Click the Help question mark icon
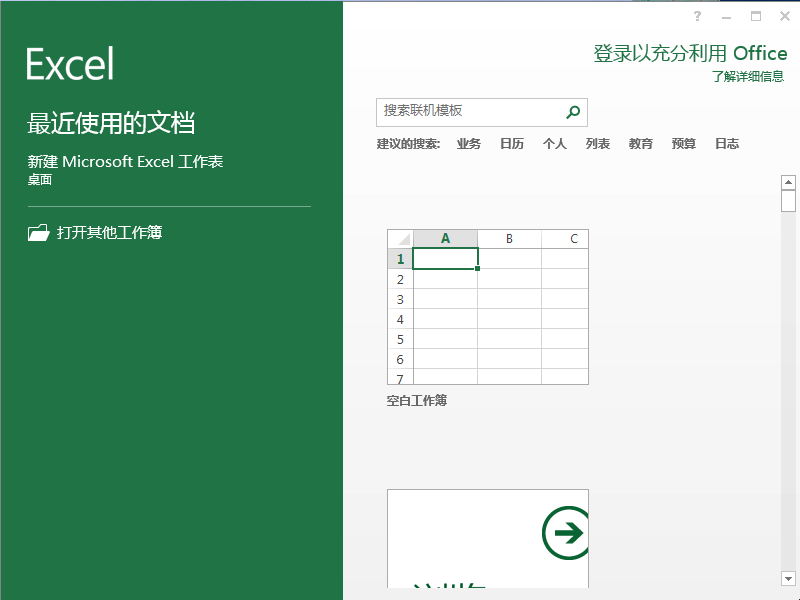 [697, 16]
